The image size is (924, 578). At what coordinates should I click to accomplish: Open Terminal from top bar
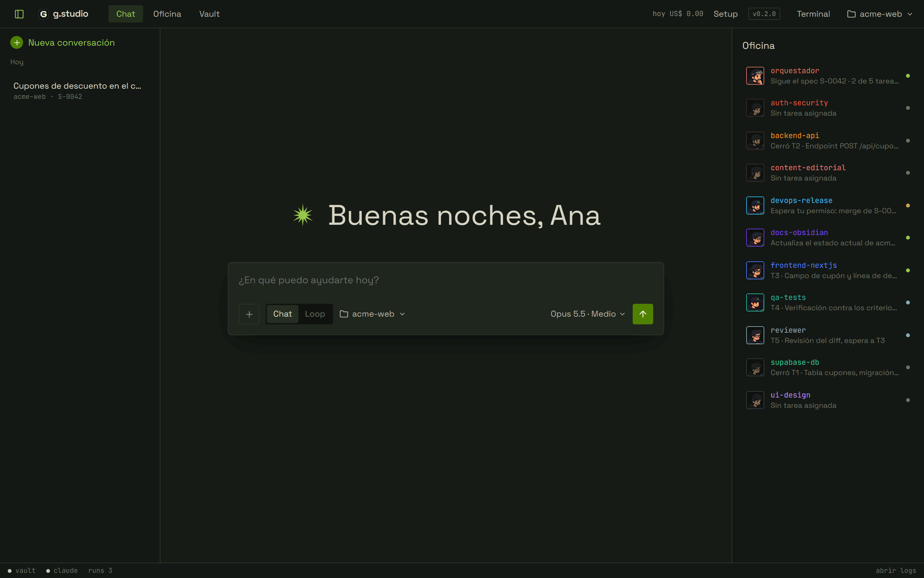[813, 14]
